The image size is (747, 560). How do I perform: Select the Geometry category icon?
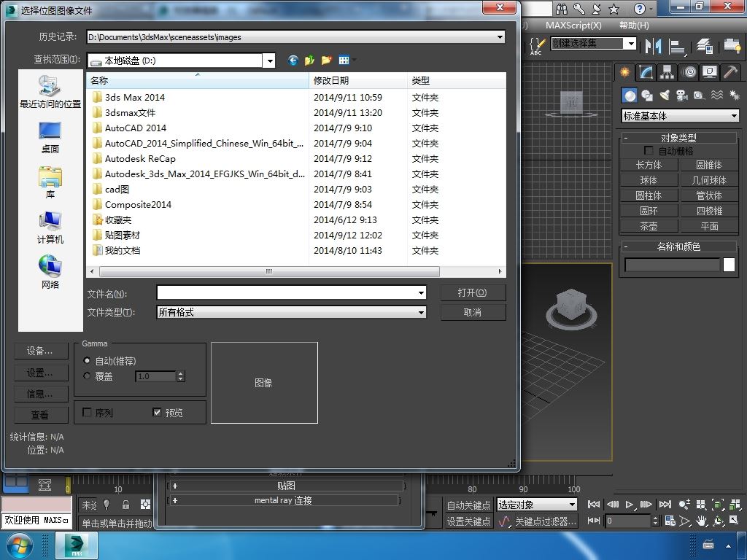point(630,96)
